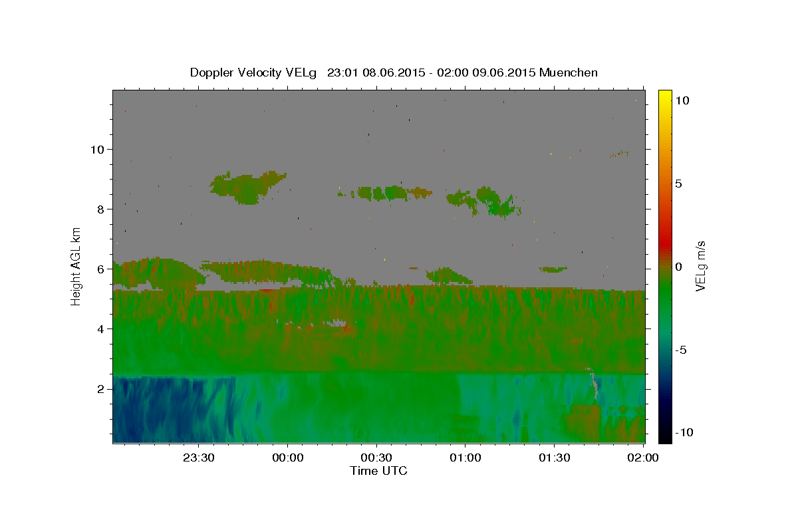The image size is (798, 532).
Task: Click the colorbar value 0 label
Action: pyautogui.click(x=678, y=267)
